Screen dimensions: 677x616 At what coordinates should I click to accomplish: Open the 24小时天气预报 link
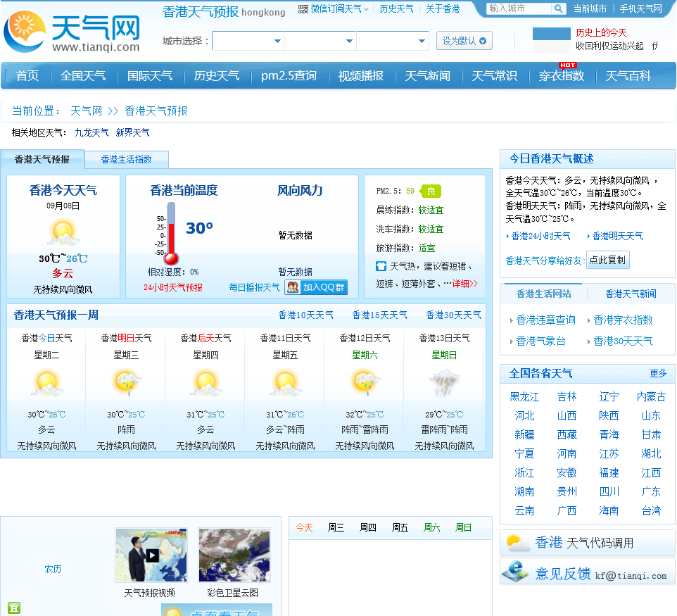(172, 288)
